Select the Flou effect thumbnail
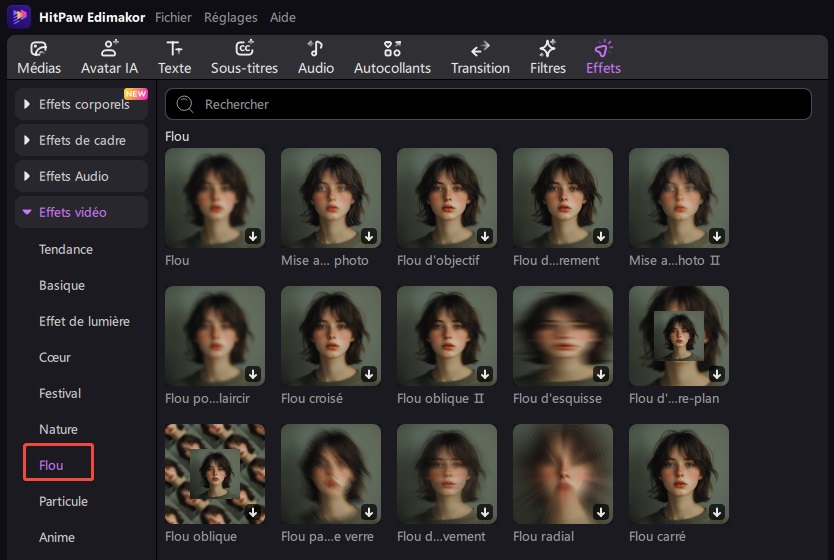Screen dimensions: 834x560 [x=215, y=198]
